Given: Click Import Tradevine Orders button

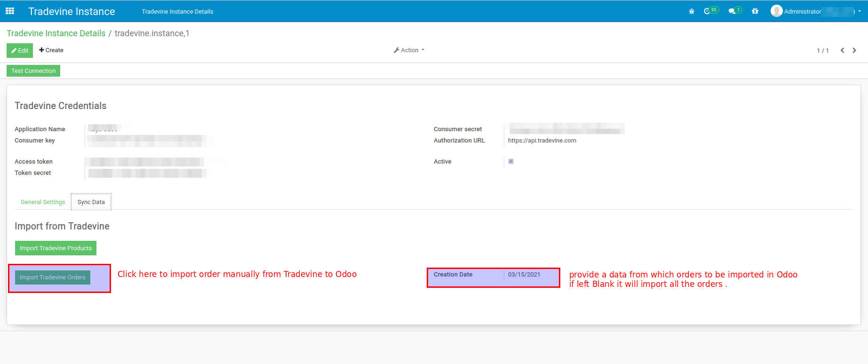Looking at the screenshot, I should coord(53,277).
